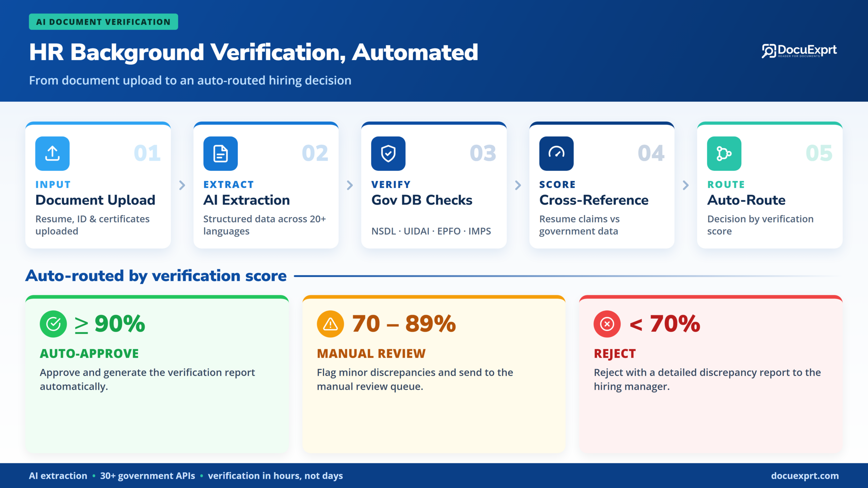
Task: Click text Resume, ID & certificates uploaded
Action: point(93,225)
